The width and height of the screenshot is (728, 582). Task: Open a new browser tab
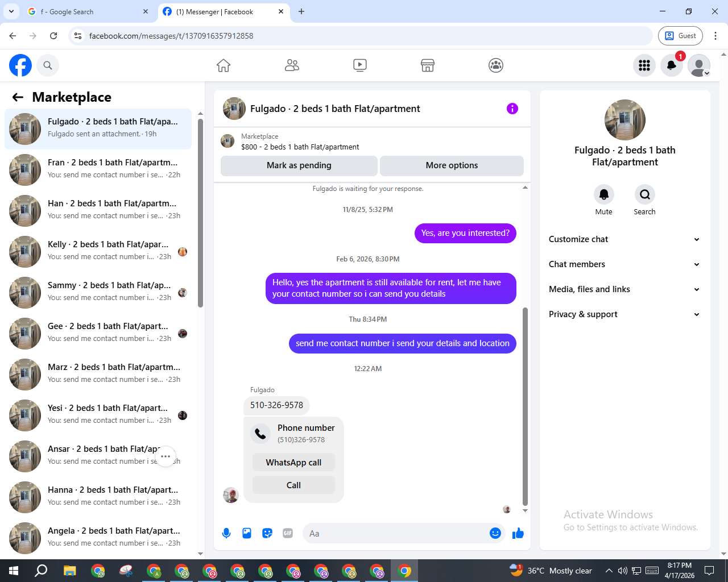coord(301,11)
